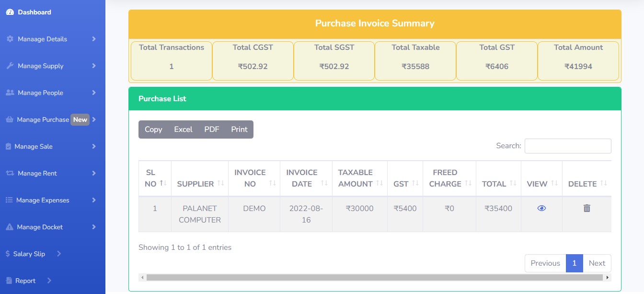Click the Manage Details gear icon

click(10, 39)
